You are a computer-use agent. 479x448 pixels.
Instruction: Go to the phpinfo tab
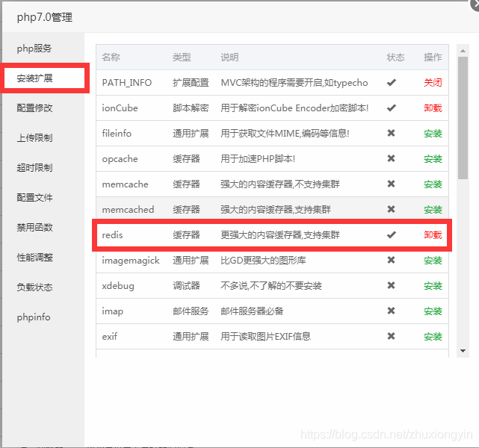point(34,317)
